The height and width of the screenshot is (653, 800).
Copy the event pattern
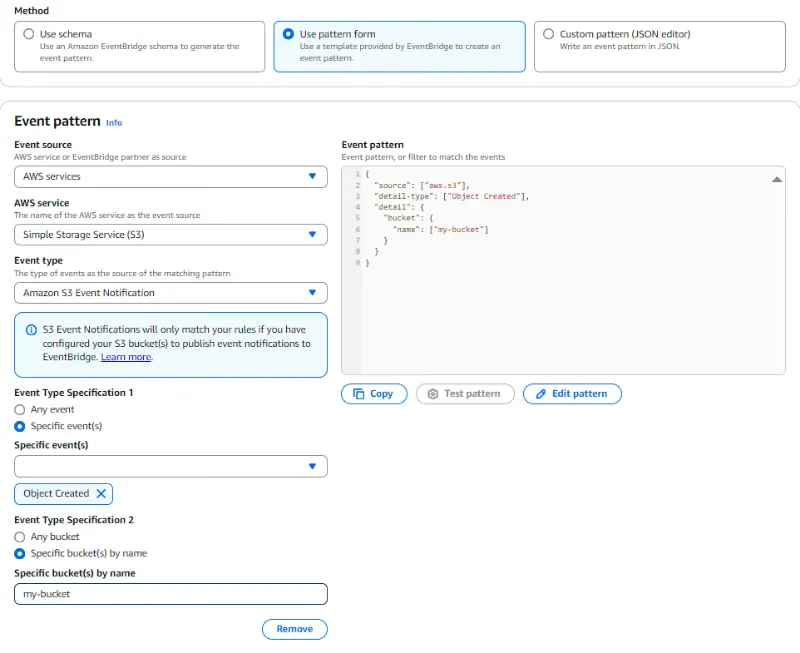pyautogui.click(x=374, y=394)
